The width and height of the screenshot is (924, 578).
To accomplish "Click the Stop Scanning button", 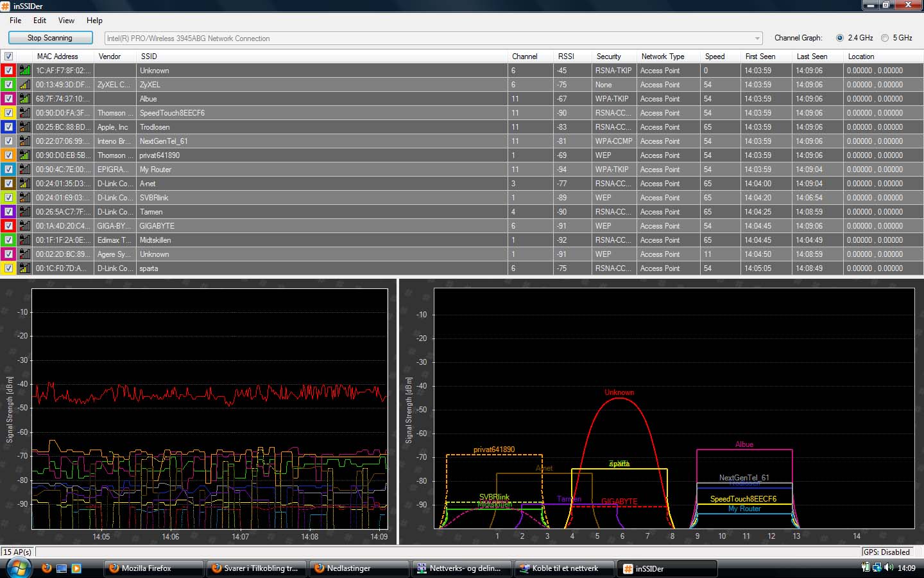I will [50, 38].
